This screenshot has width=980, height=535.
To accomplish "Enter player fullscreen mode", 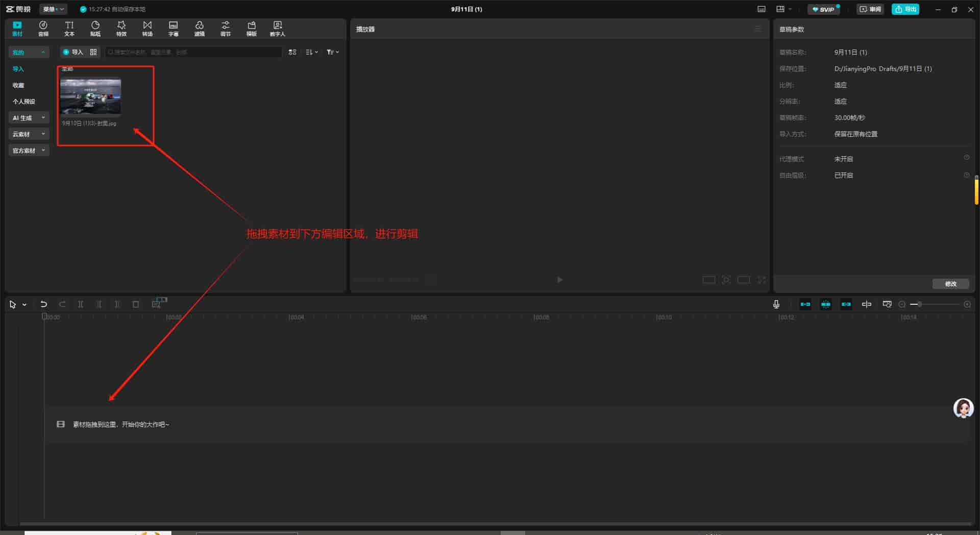I will (762, 280).
